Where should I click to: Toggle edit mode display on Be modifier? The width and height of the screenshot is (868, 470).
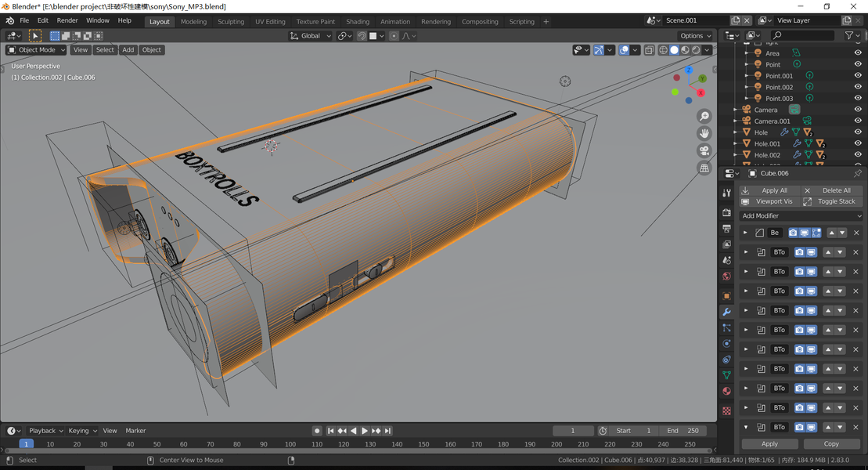coord(816,233)
